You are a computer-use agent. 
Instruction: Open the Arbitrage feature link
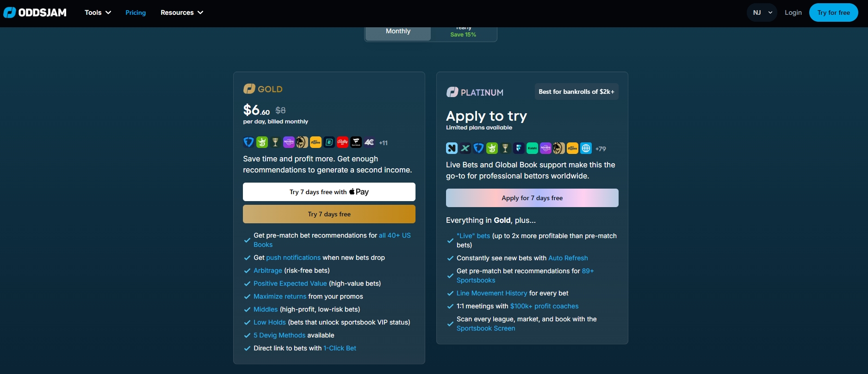pyautogui.click(x=268, y=270)
